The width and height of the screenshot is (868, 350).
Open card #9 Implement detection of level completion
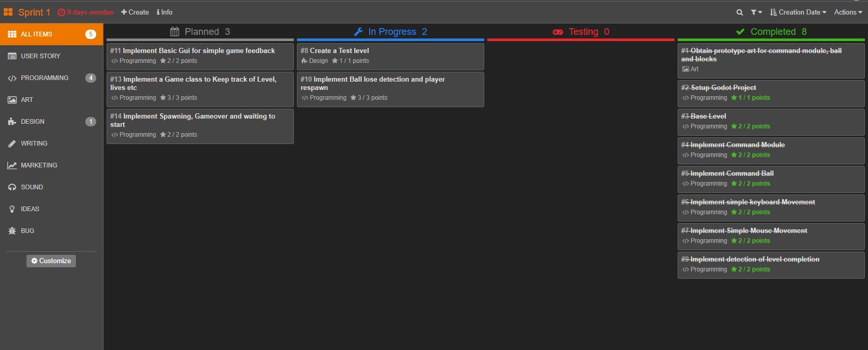coord(771,265)
